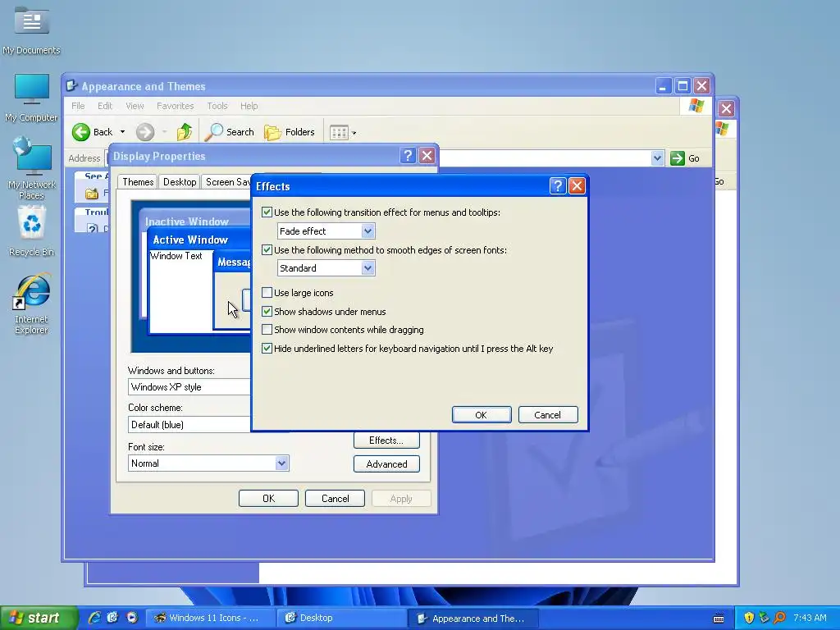Select the Internet Explorer desktop shortcut
This screenshot has width=840, height=630.
click(x=31, y=304)
